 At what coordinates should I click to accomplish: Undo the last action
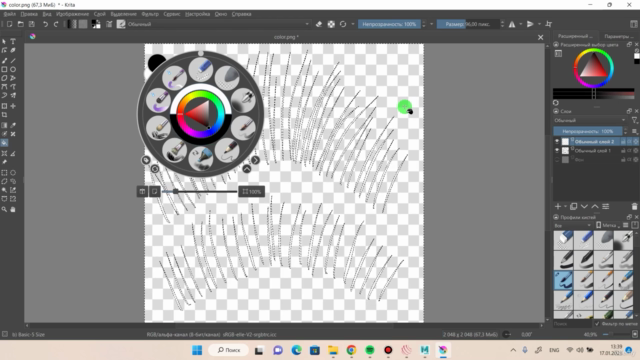click(45, 24)
